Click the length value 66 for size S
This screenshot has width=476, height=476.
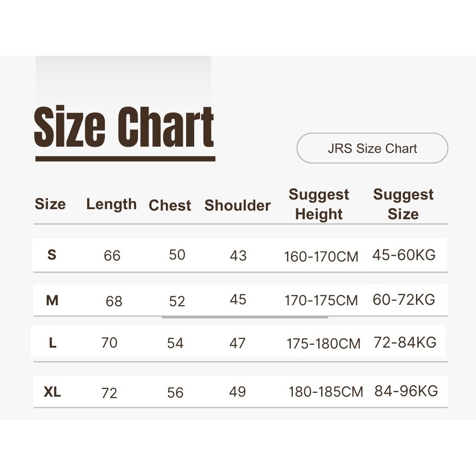click(112, 255)
